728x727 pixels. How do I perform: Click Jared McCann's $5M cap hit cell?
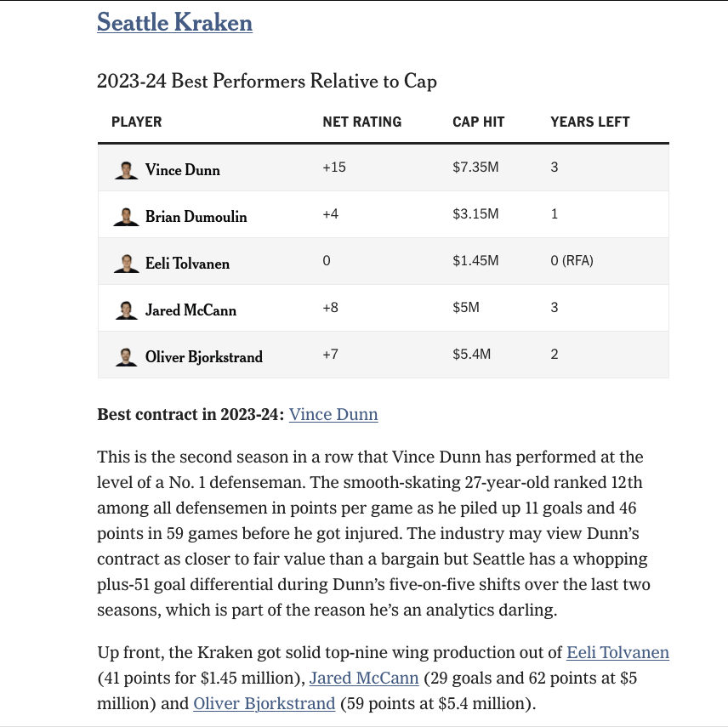pos(466,308)
